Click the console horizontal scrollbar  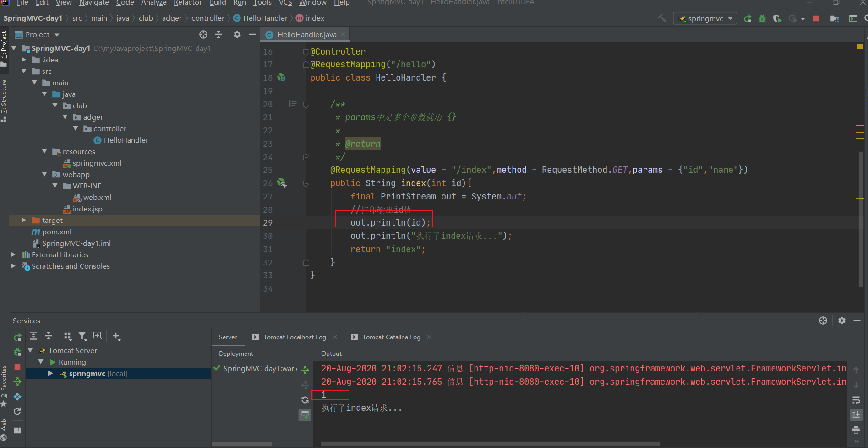[x=490, y=444]
